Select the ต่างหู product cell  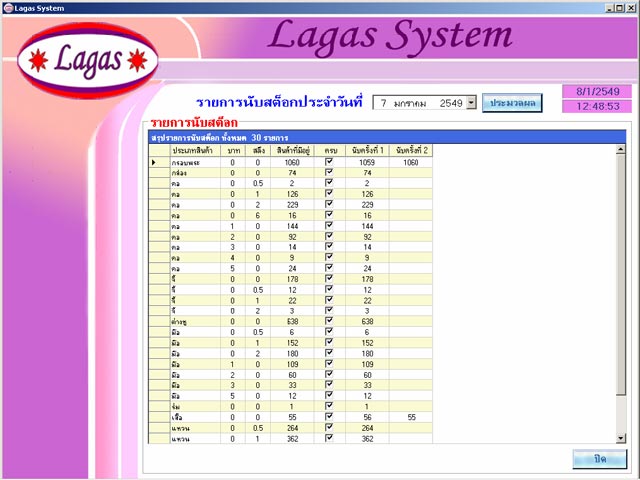(x=195, y=322)
